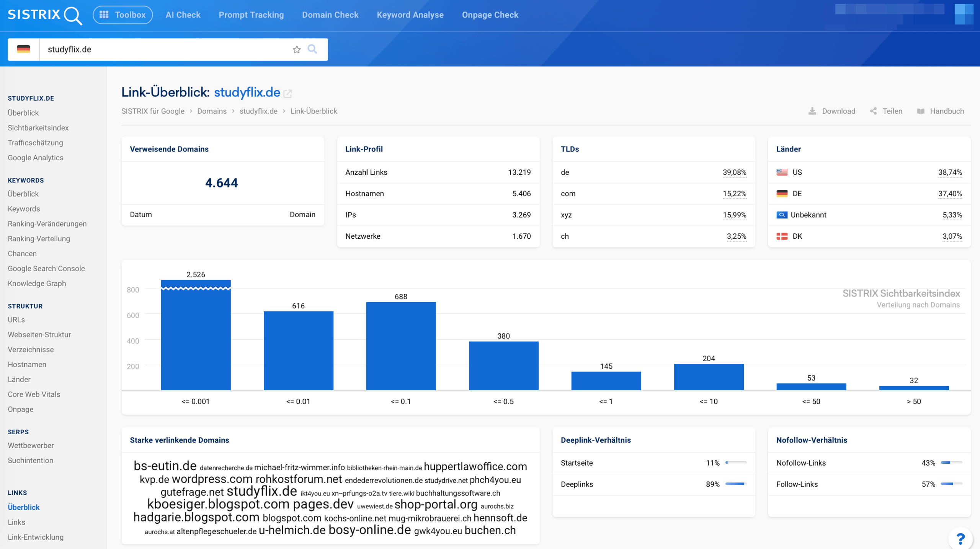Open Suchintention in sidebar
The image size is (980, 549).
tap(30, 461)
